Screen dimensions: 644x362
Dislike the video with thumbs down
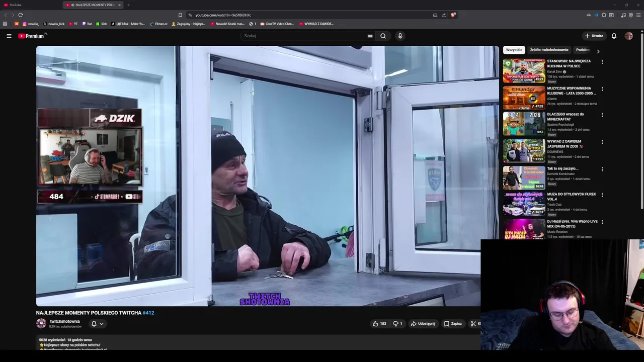pos(397,324)
